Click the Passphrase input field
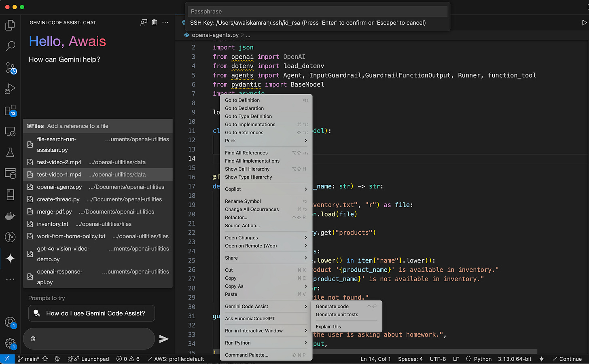This screenshot has height=364, width=589. pos(318,11)
